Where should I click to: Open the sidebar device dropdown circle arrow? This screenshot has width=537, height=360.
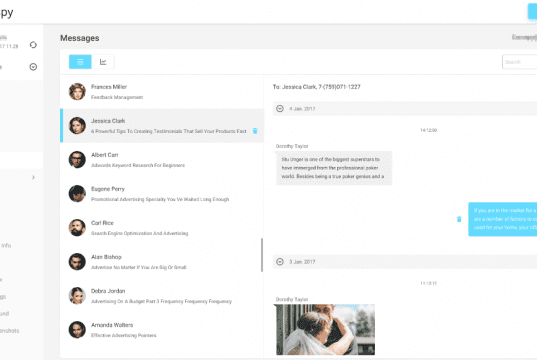33,67
